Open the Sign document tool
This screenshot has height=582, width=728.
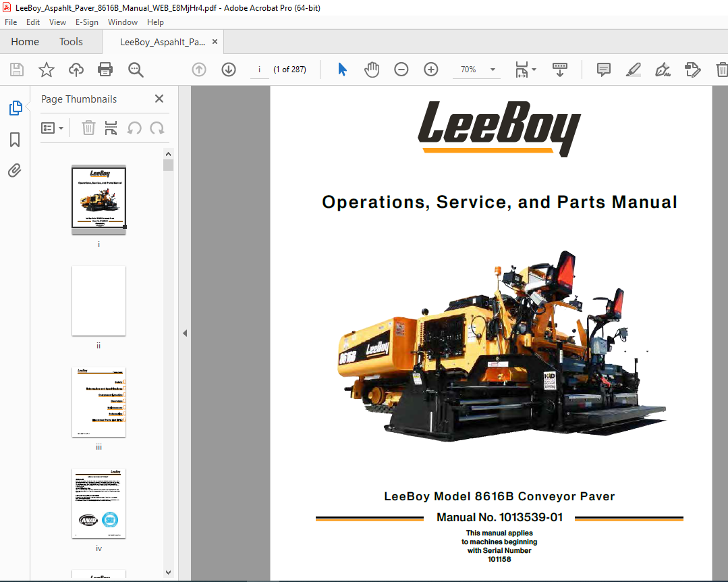[x=663, y=70]
